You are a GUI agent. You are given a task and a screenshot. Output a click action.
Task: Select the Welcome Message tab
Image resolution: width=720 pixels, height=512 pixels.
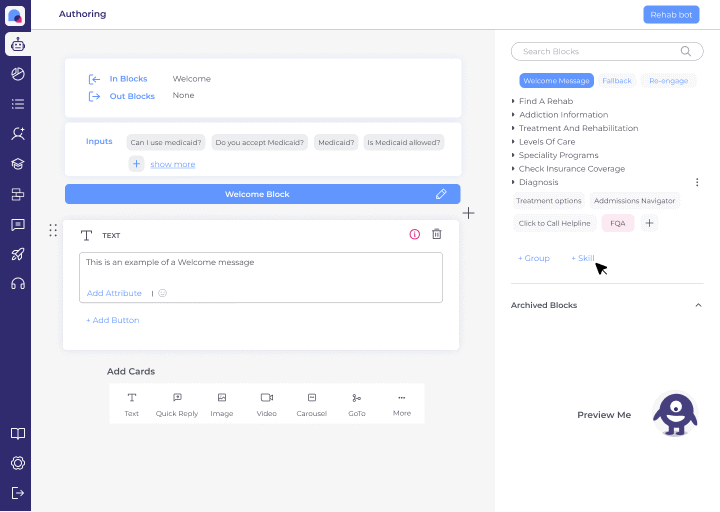(x=557, y=81)
